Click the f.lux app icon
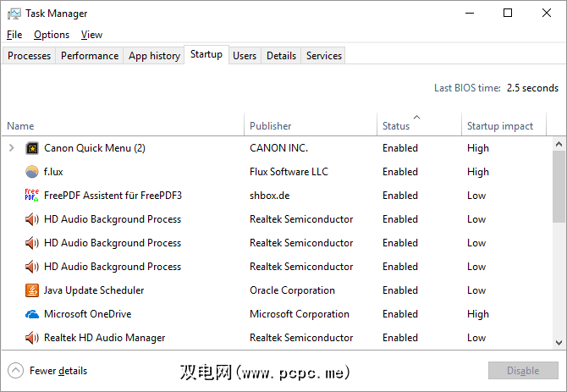Viewport: 567px width, 392px height. pyautogui.click(x=32, y=172)
